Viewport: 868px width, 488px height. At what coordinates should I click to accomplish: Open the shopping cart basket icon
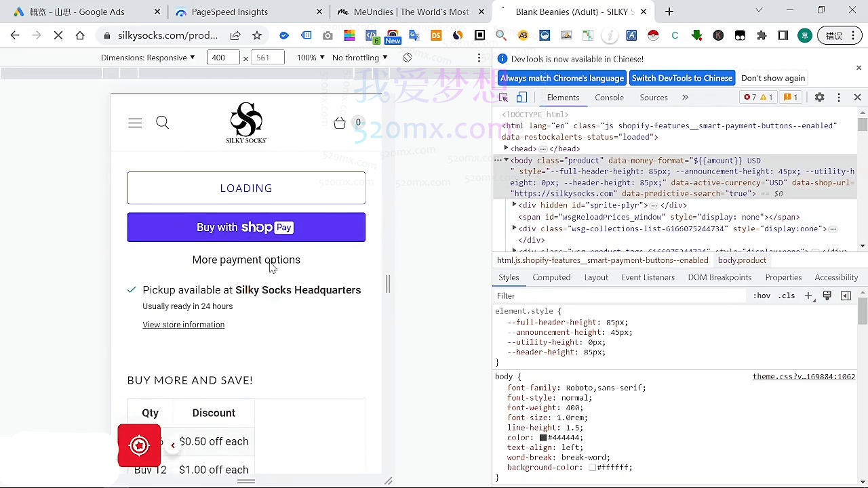340,123
